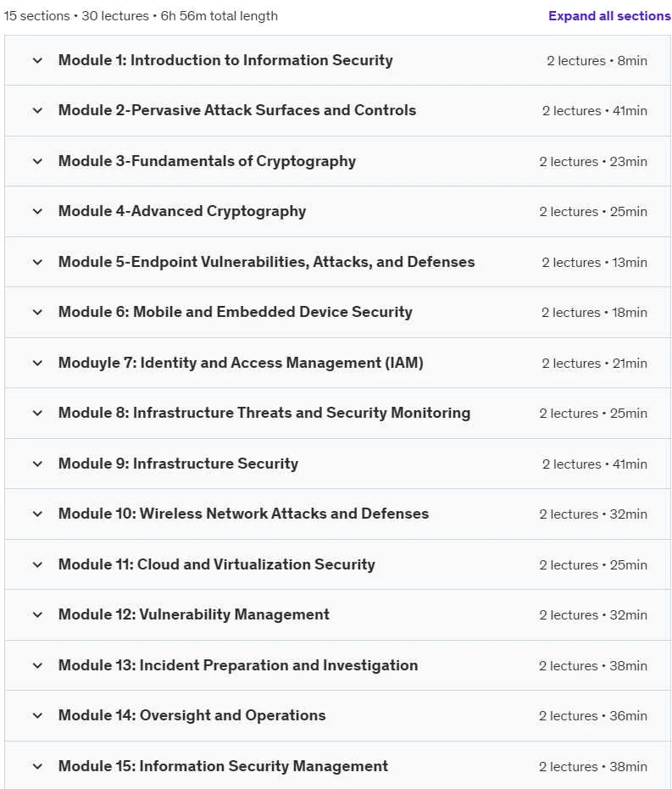Click Expand all sections link
The width and height of the screenshot is (672, 789).
(x=609, y=16)
